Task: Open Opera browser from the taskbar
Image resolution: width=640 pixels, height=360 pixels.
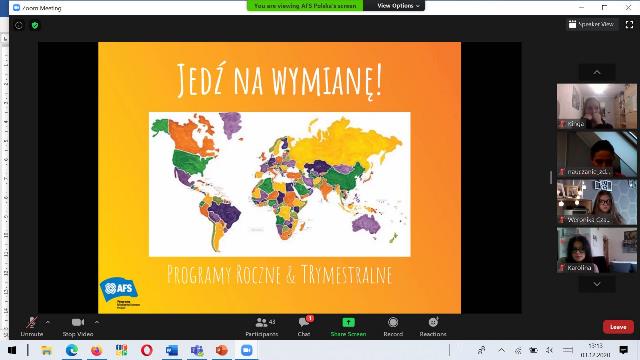Action: 147,350
